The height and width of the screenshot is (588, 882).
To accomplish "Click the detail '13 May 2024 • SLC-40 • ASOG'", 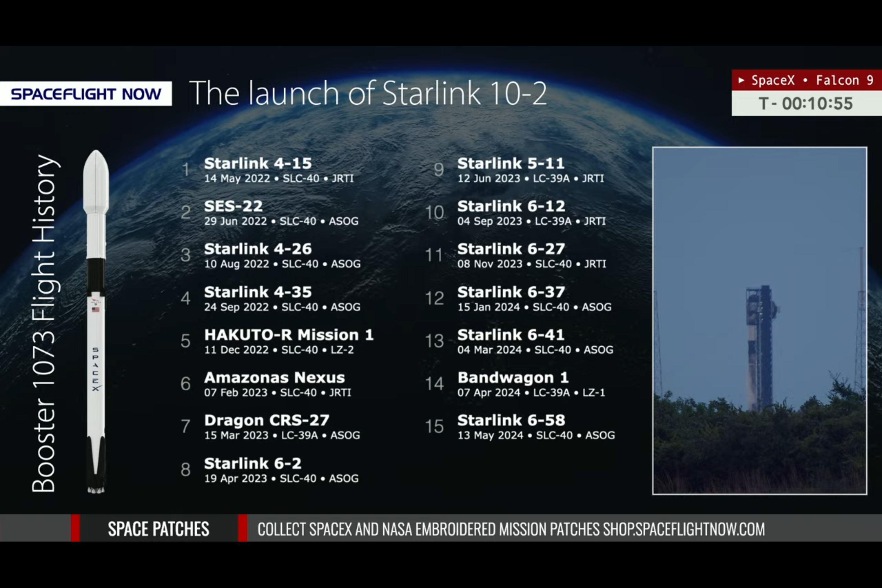I will (x=536, y=435).
